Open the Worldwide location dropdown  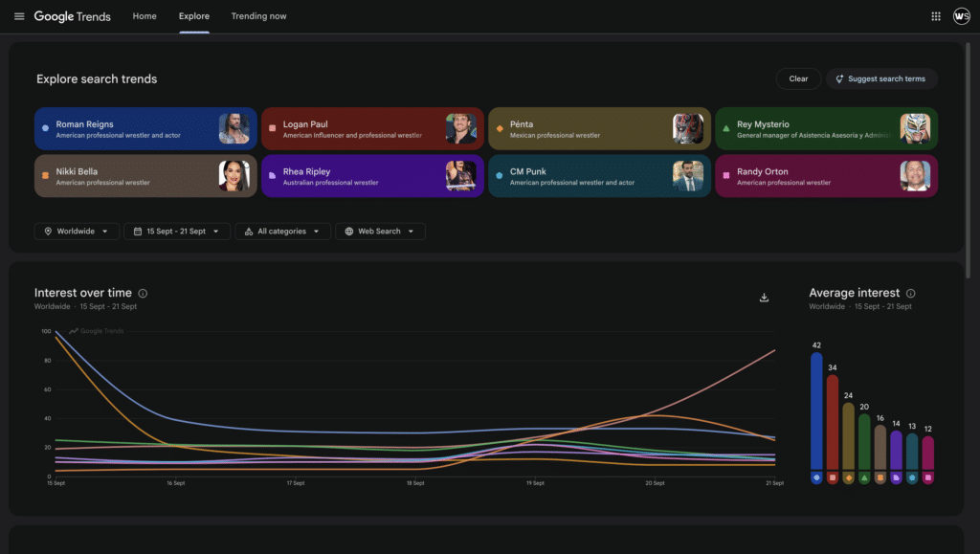(x=77, y=232)
